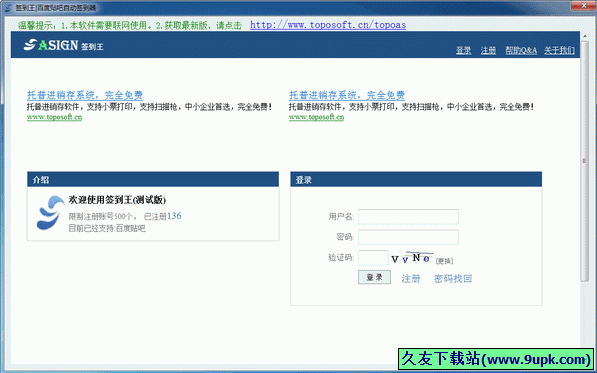
Task: Click left ad description 托普进销存软件
Action: (x=149, y=107)
